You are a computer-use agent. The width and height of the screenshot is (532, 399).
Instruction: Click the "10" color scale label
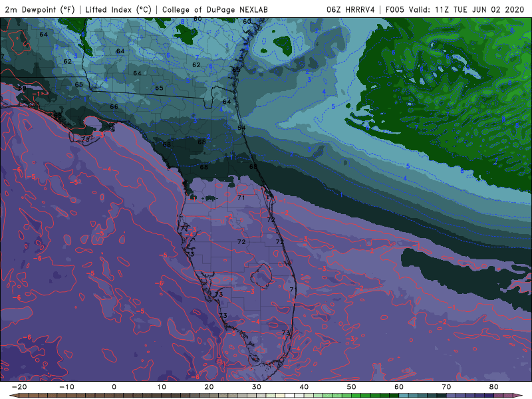(162, 387)
